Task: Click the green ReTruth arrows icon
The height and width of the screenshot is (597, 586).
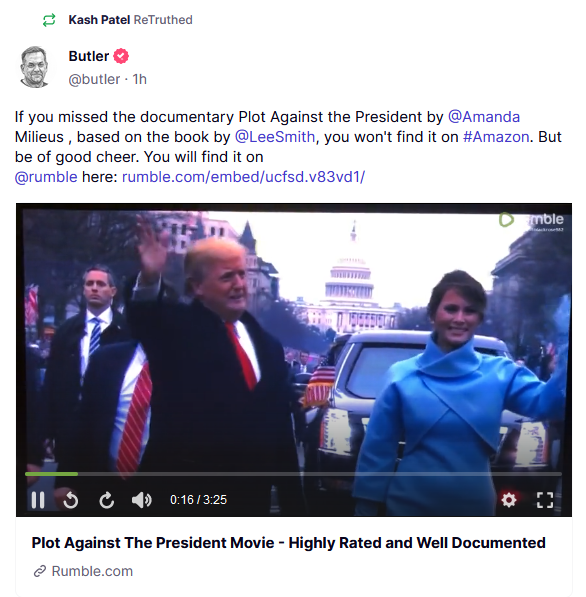Action: (x=49, y=20)
